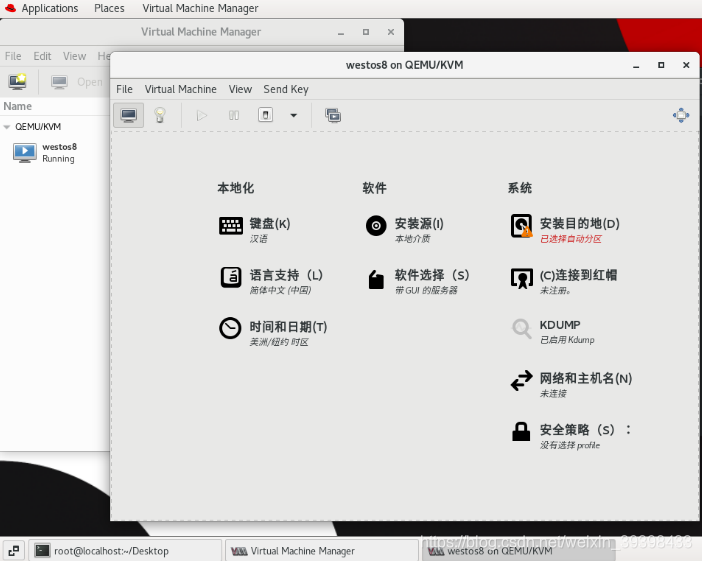Click the security policy lock icon
Screen dimensions: 702x561
click(x=521, y=432)
